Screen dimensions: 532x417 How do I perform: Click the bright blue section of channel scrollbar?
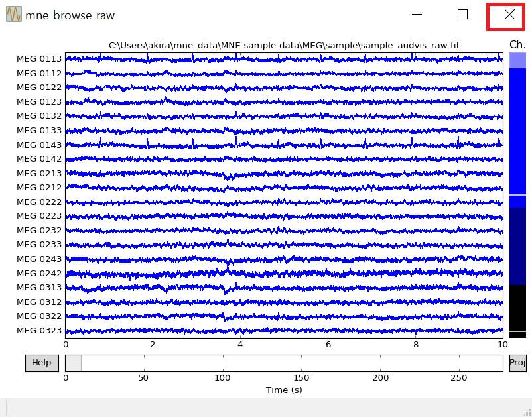coord(517,133)
